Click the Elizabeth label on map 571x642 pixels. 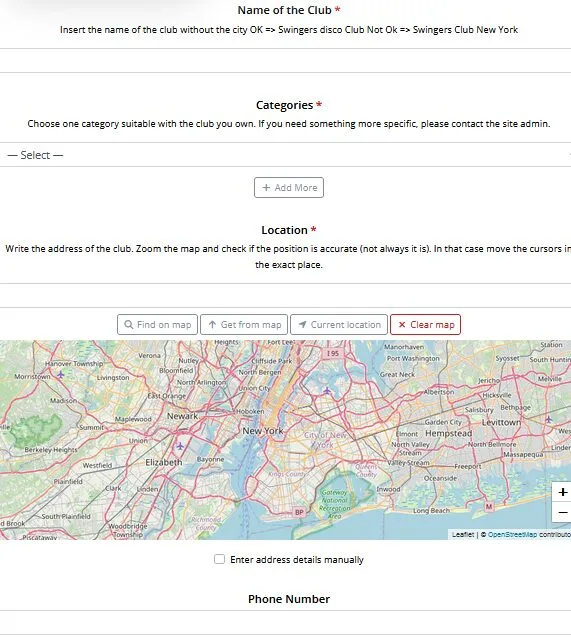pos(164,462)
